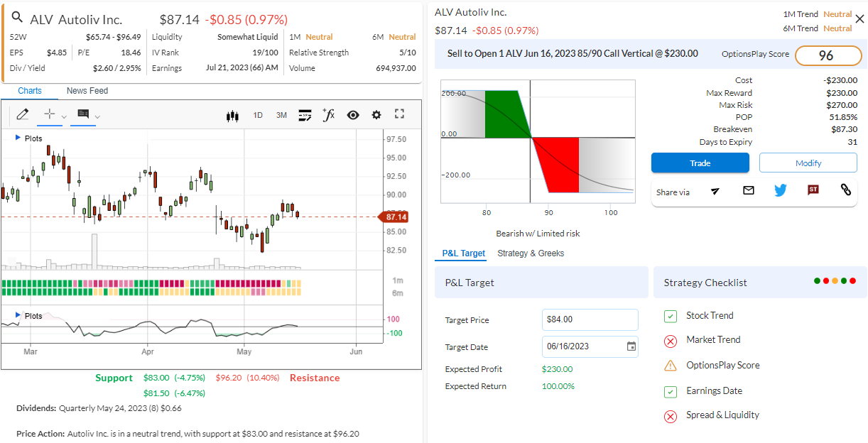The image size is (868, 443).
Task: Close the ALV trade panel
Action: tap(859, 19)
